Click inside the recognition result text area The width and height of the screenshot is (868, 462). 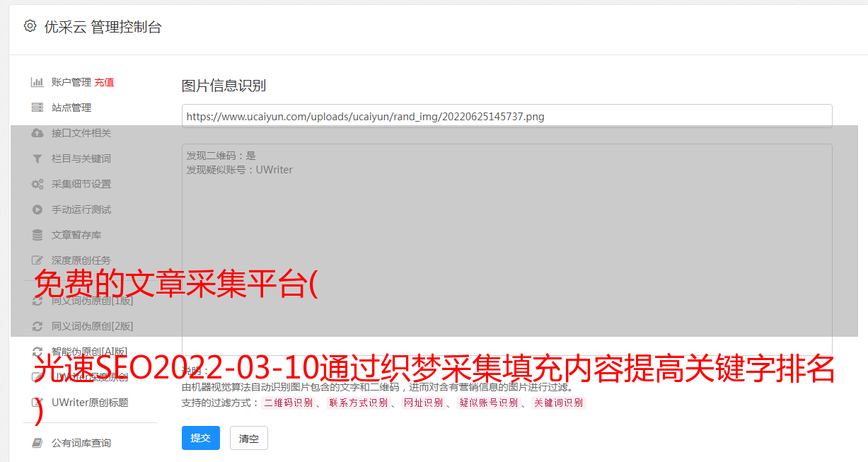[x=507, y=249]
